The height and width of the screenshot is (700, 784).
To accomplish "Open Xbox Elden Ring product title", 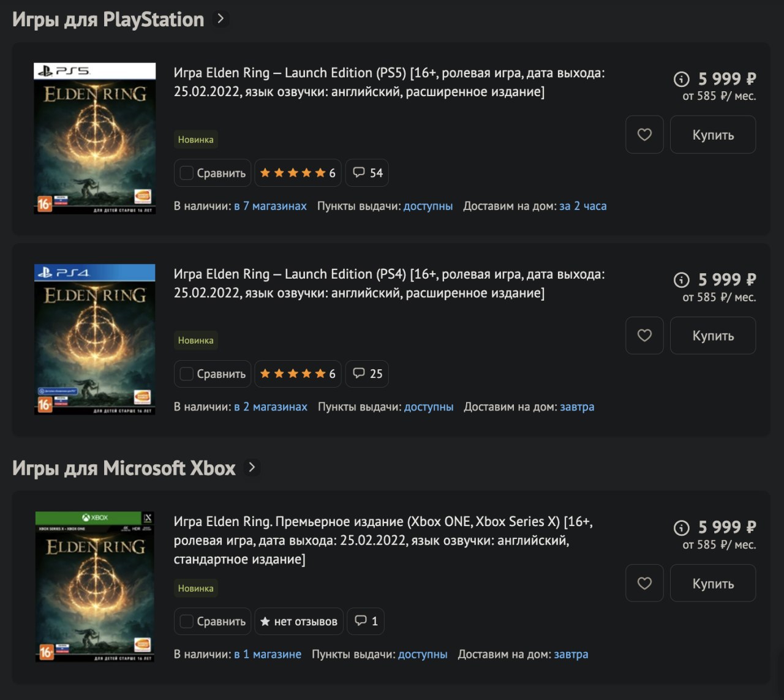I will pos(383,540).
